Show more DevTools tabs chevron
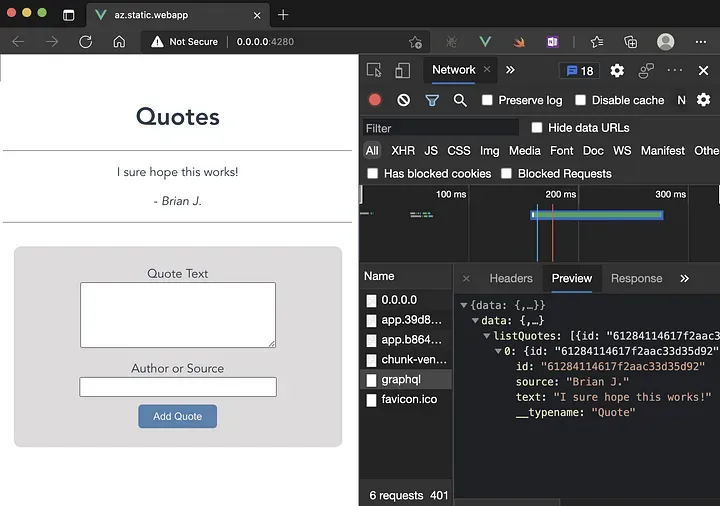This screenshot has height=506, width=720. tap(510, 70)
